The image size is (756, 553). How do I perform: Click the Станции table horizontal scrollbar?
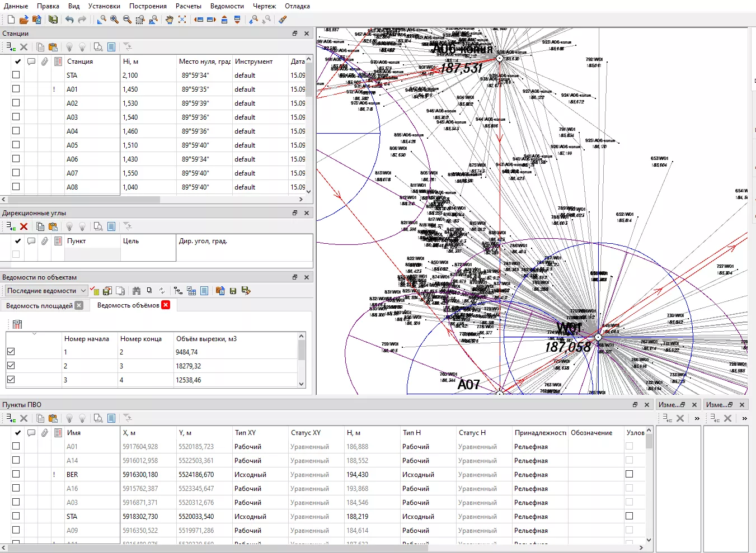point(84,199)
